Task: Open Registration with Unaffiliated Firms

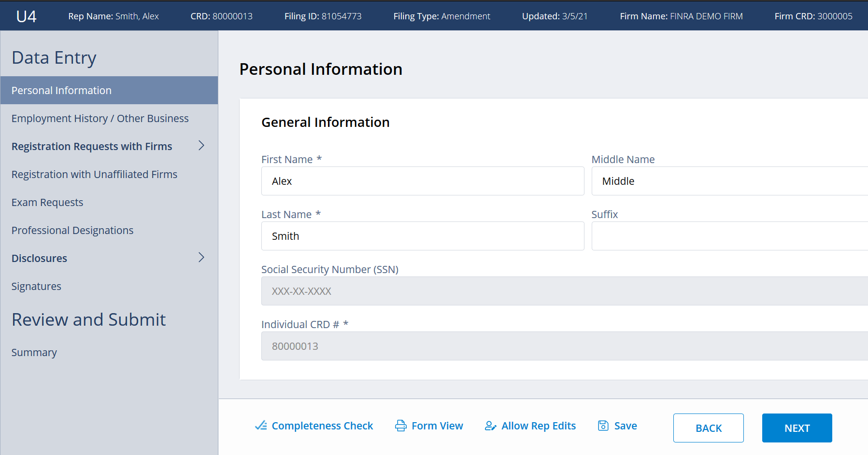Action: tap(94, 175)
